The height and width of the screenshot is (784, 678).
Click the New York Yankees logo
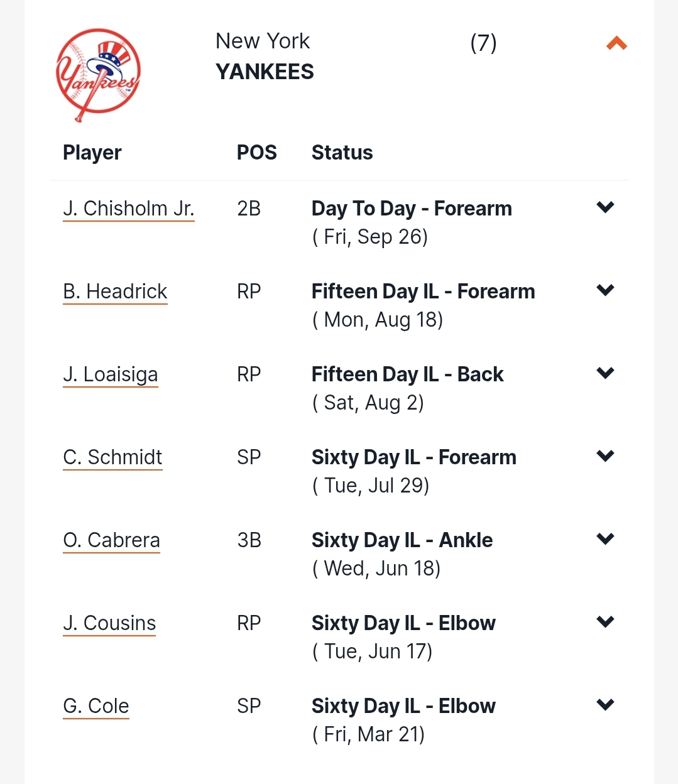click(98, 75)
